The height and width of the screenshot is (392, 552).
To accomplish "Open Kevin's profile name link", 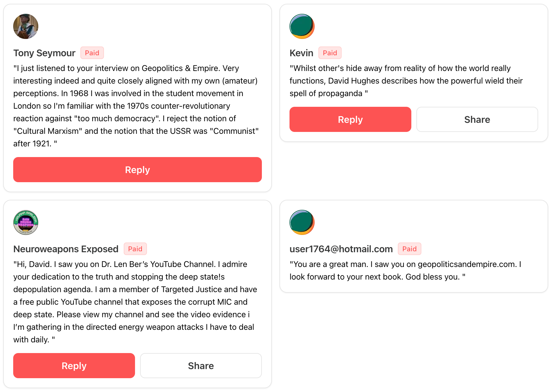I will tap(301, 53).
